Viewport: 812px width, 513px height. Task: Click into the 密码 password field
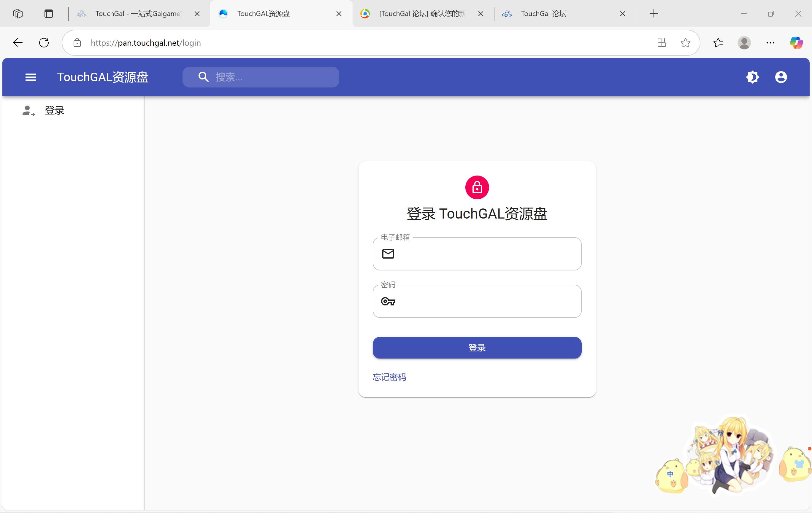click(477, 301)
